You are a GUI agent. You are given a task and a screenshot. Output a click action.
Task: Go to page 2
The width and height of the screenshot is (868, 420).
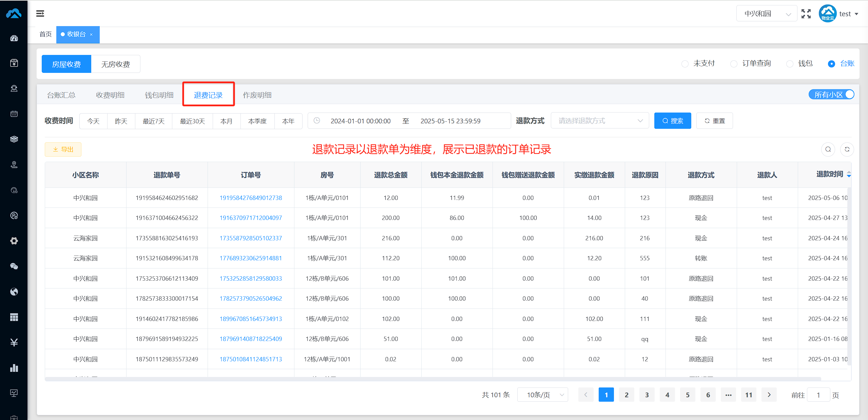(626, 395)
